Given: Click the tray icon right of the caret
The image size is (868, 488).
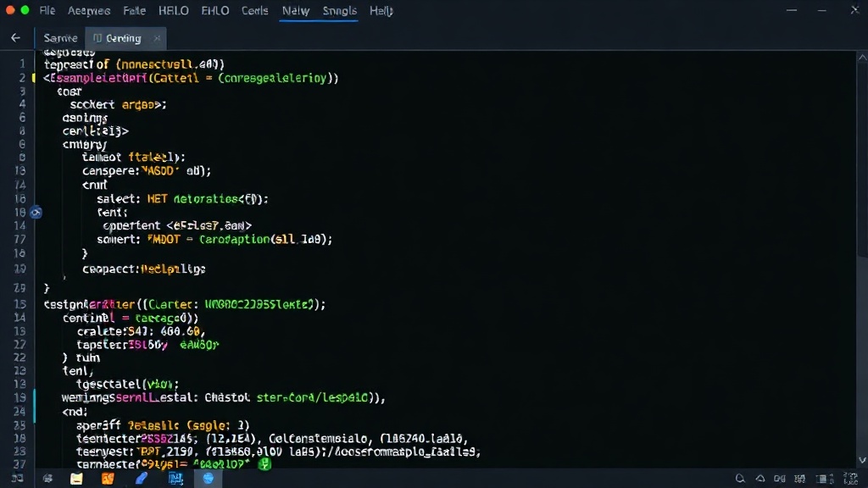Looking at the screenshot, I should pyautogui.click(x=780, y=479).
